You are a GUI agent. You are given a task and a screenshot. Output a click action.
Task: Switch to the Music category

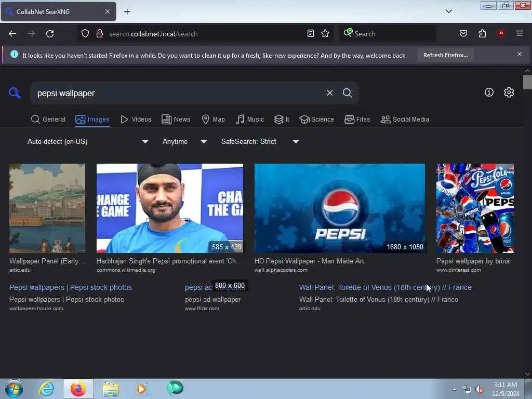coord(250,119)
